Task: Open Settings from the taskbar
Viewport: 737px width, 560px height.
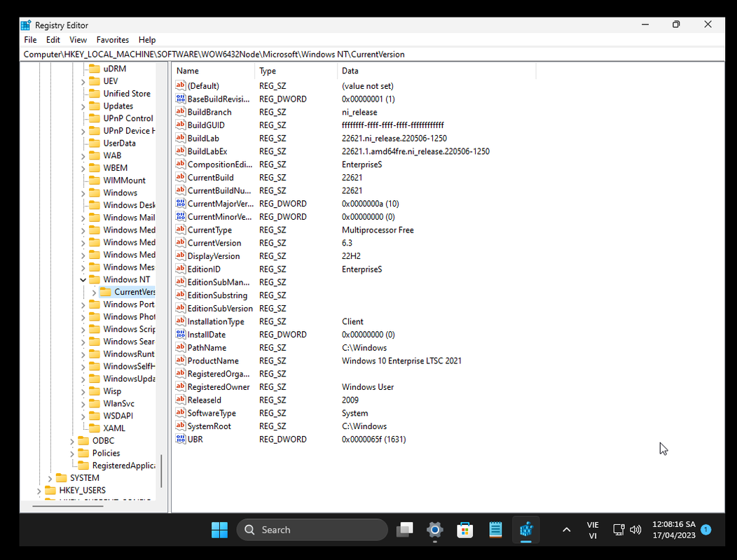Action: pyautogui.click(x=435, y=530)
